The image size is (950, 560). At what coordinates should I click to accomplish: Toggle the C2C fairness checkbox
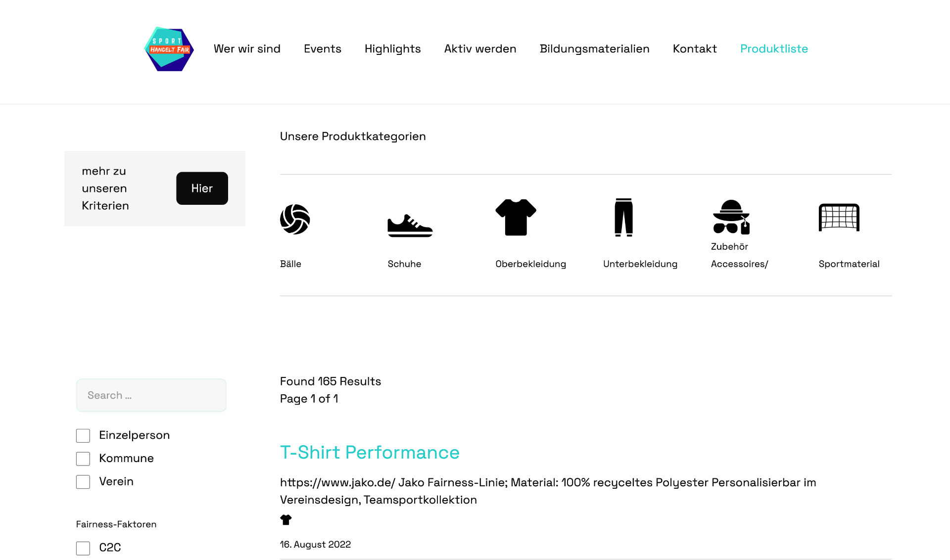[x=83, y=548]
